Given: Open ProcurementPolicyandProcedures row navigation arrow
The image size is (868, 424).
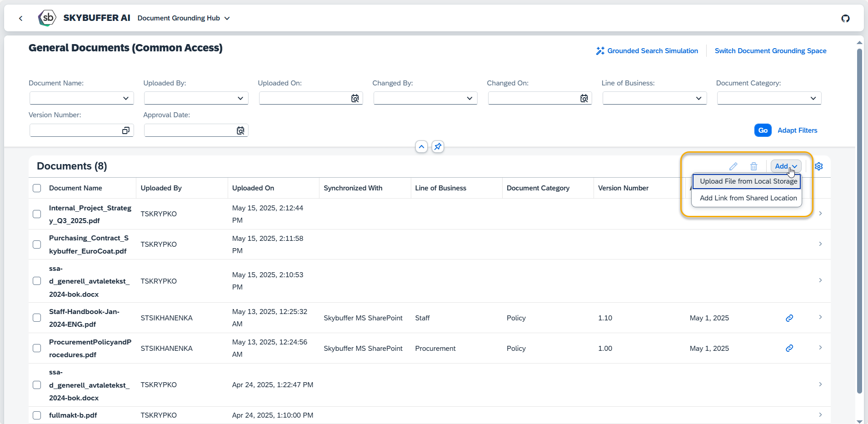Looking at the screenshot, I should pyautogui.click(x=820, y=348).
